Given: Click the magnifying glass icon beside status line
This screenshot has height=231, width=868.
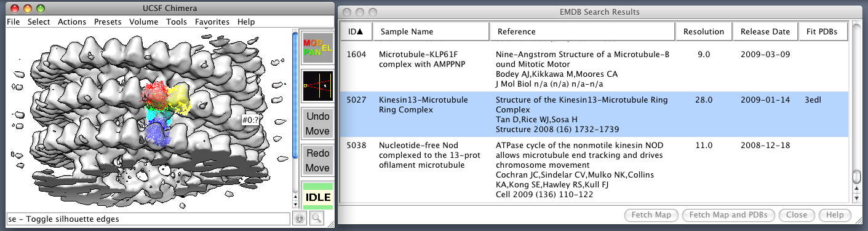Looking at the screenshot, I should (316, 218).
